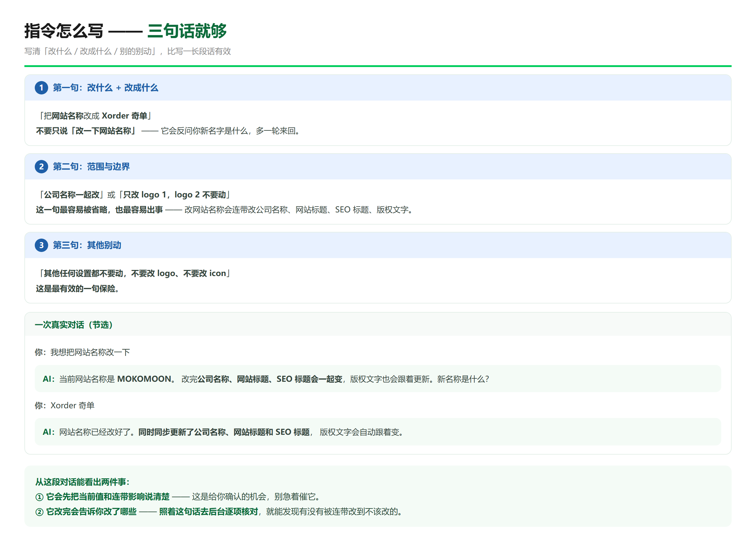Click the line '这是最有效的一句保险。'
This screenshot has width=756, height=560.
[77, 289]
